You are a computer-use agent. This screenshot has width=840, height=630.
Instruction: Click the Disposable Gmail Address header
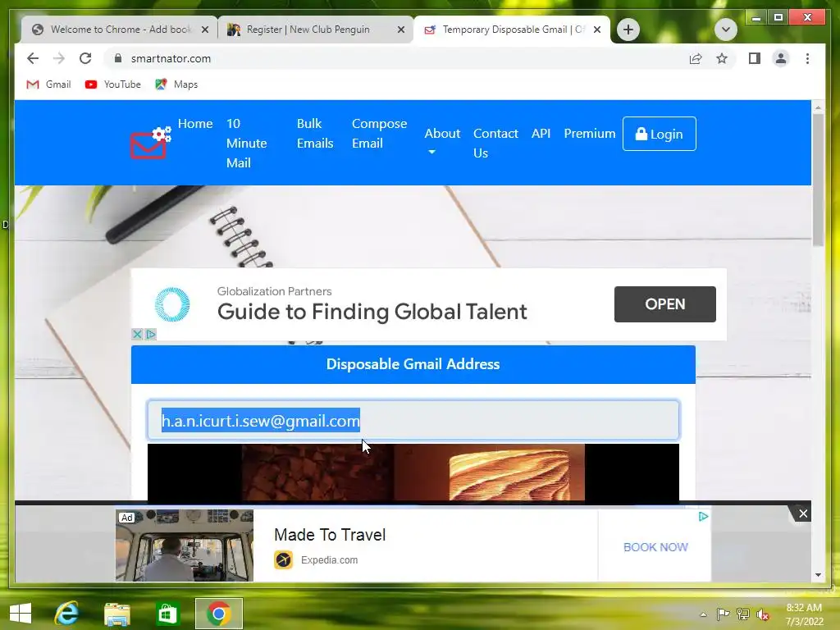pyautogui.click(x=413, y=364)
